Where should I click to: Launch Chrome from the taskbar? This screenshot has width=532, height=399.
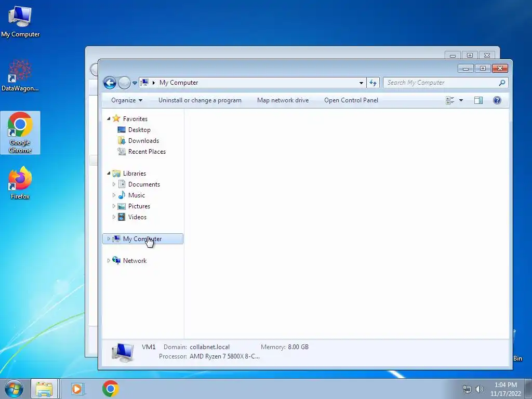[111, 389]
